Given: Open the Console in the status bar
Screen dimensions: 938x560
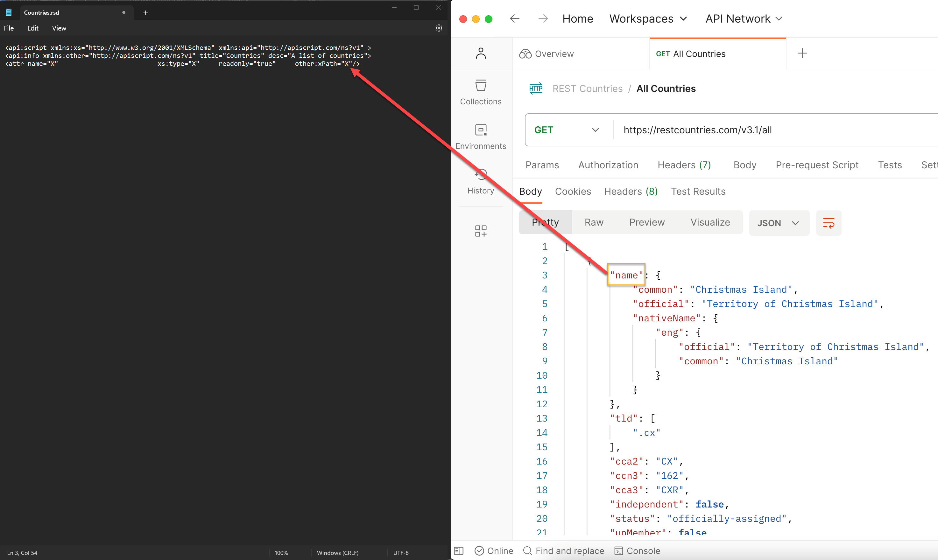Looking at the screenshot, I should [x=638, y=551].
